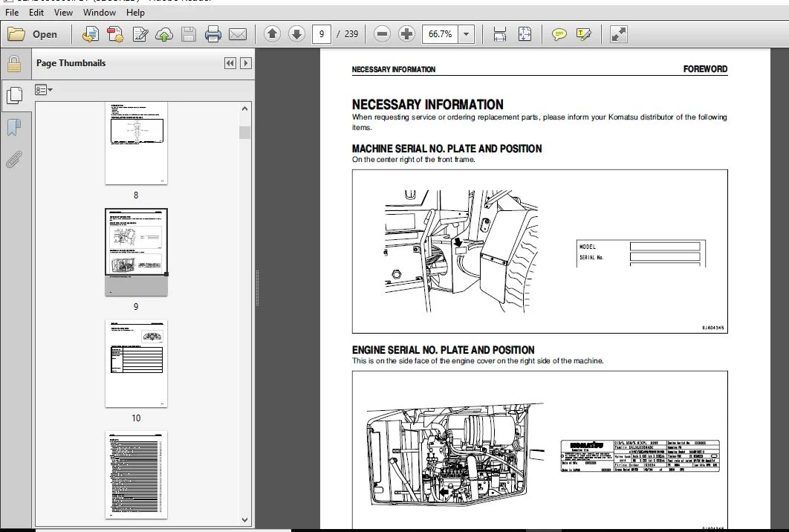This screenshot has width=789, height=532.
Task: Open the Help menu
Action: (x=135, y=12)
